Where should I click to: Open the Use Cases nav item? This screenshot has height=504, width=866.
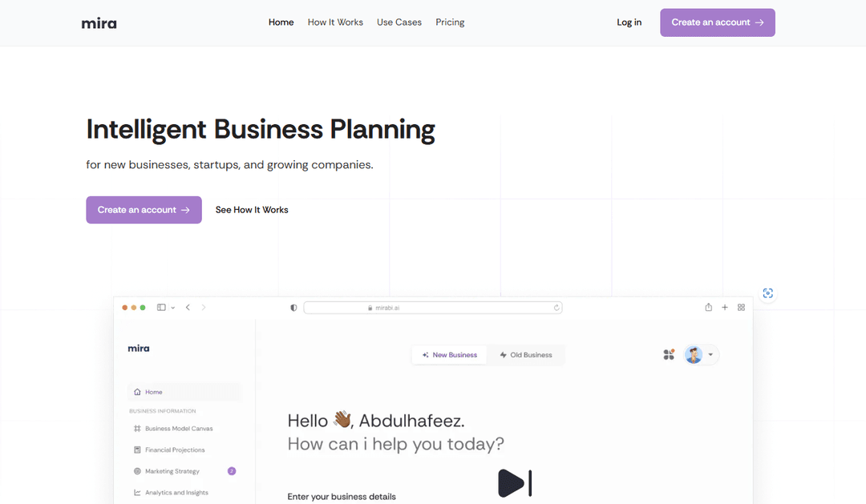pyautogui.click(x=399, y=22)
